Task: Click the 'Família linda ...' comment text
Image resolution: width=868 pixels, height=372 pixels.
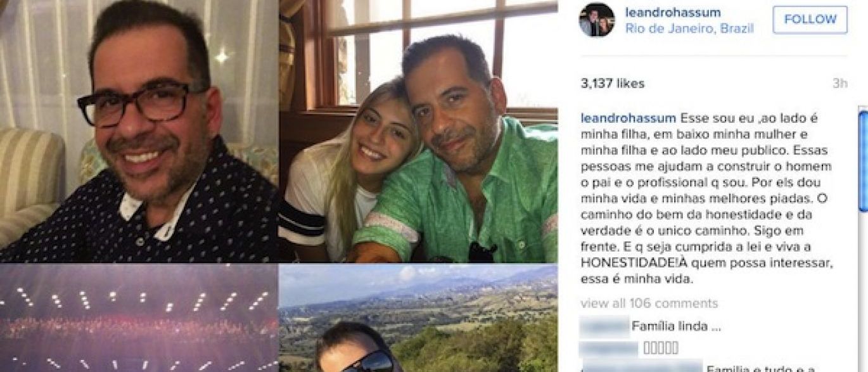Action: point(677,327)
